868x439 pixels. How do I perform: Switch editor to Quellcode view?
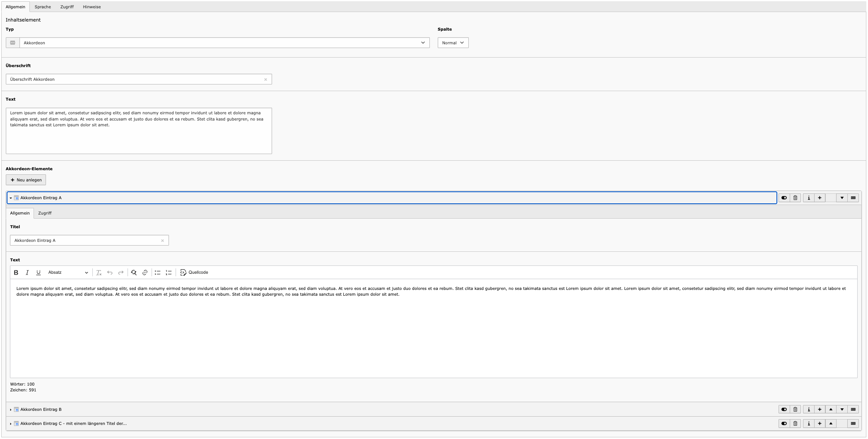[x=194, y=273]
